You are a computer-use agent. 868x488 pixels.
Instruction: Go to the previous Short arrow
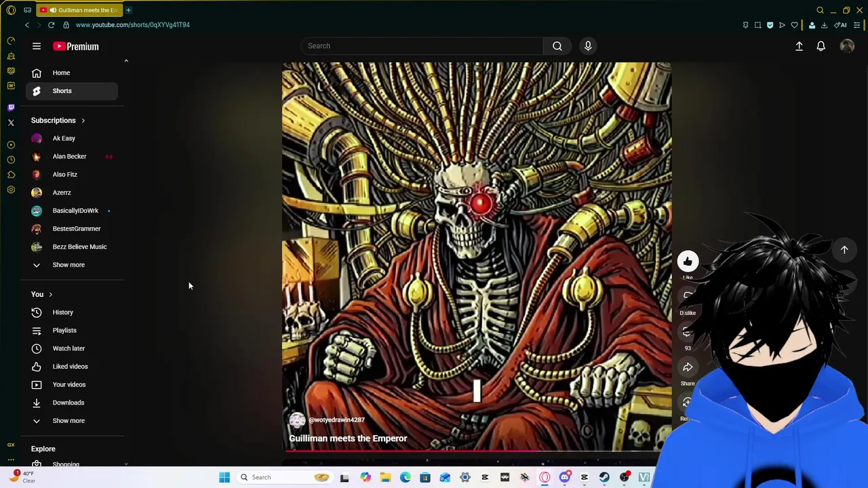844,250
